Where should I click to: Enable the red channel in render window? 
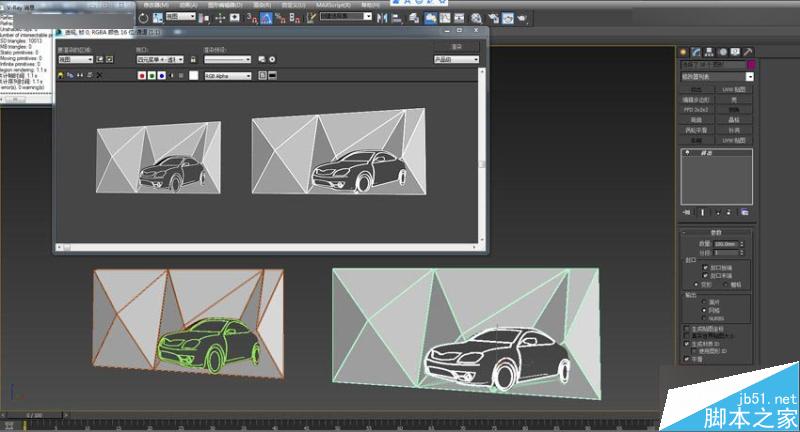pyautogui.click(x=141, y=75)
